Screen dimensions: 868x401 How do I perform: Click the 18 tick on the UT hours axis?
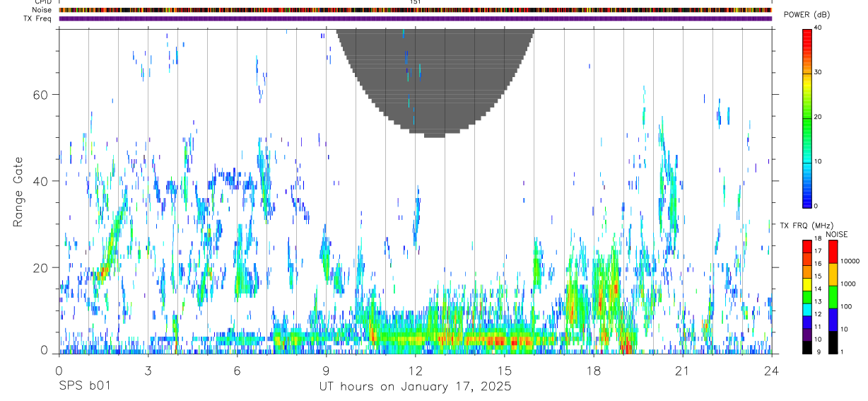coord(593,370)
